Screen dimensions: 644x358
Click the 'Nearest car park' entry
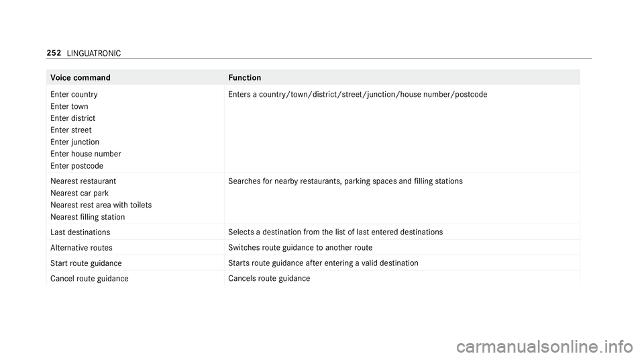click(80, 193)
